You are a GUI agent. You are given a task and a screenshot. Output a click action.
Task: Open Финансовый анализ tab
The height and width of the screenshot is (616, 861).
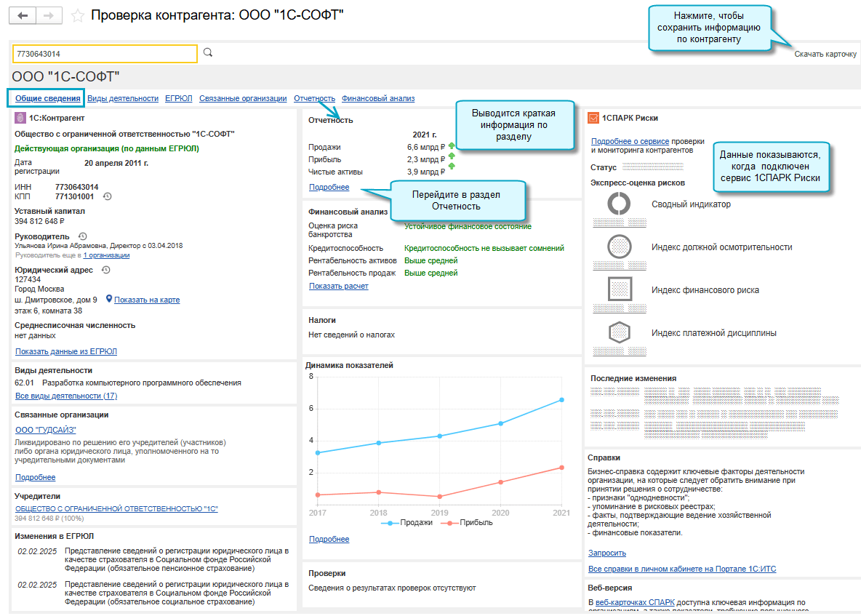tap(378, 98)
